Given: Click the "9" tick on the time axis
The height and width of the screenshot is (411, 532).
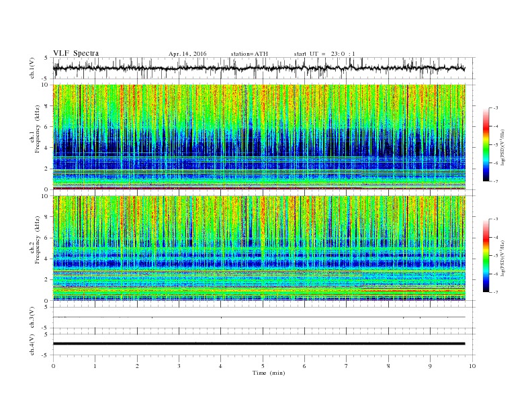Looking at the screenshot, I should [x=430, y=366].
